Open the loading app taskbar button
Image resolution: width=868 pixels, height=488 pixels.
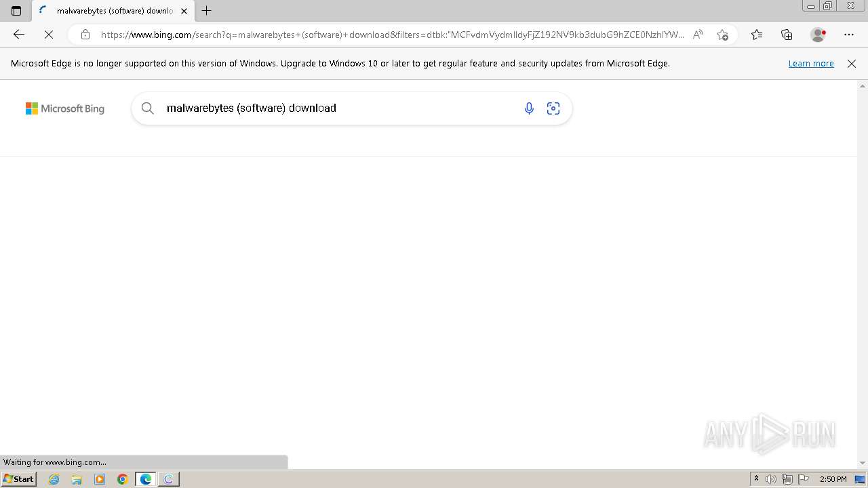coord(169,479)
